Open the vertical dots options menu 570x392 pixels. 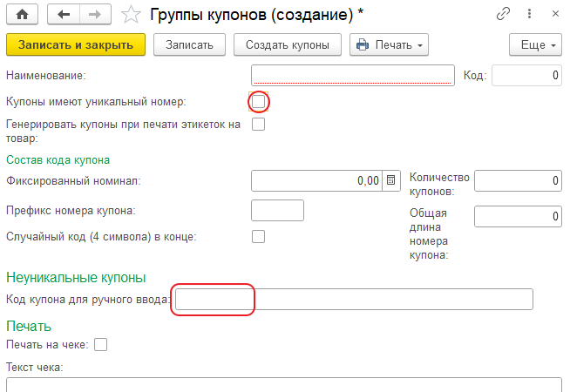(526, 15)
